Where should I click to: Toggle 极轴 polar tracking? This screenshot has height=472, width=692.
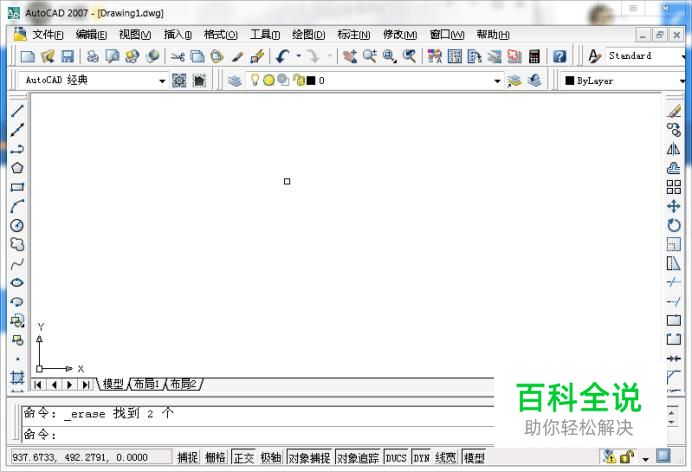point(271,457)
